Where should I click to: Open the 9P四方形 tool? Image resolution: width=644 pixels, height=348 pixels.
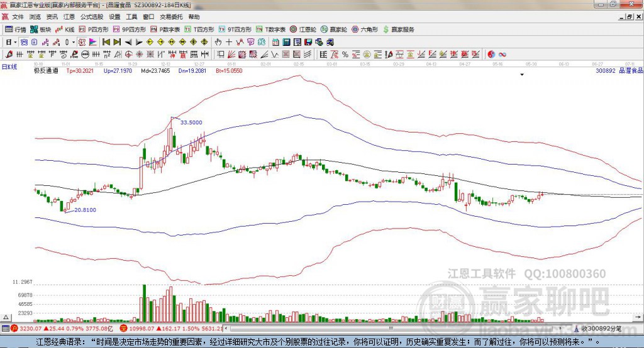[130, 30]
